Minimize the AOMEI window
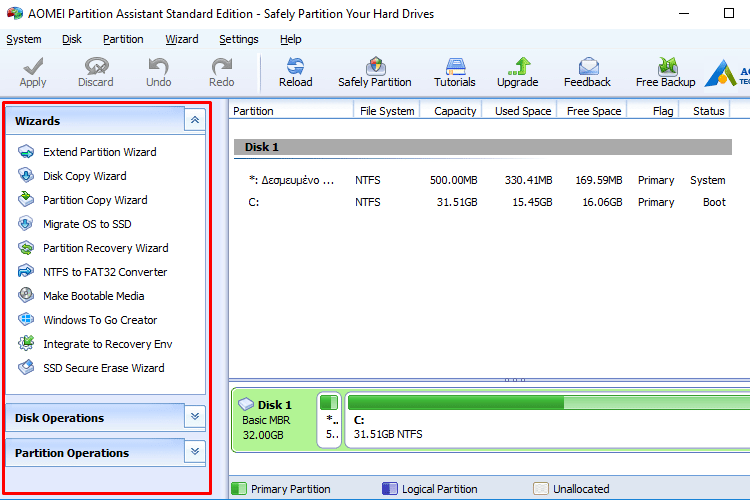Viewport: 750px width, 500px height. click(x=684, y=13)
